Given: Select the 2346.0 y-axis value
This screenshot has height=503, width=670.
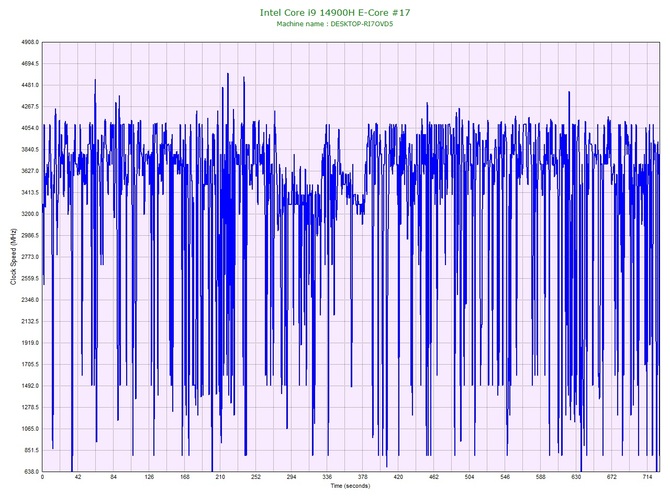Looking at the screenshot, I should point(30,300).
